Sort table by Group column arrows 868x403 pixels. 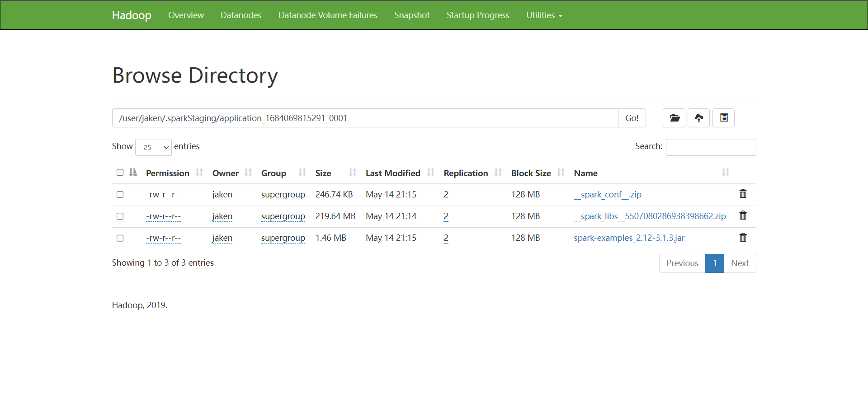click(302, 173)
